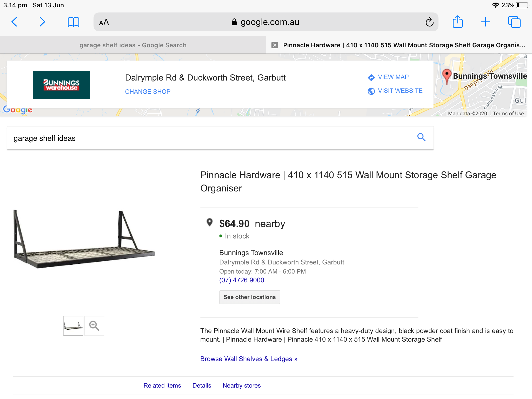532x399 pixels.
Task: Follow the Browse Wall Shelves & Ledges link
Action: coord(249,359)
